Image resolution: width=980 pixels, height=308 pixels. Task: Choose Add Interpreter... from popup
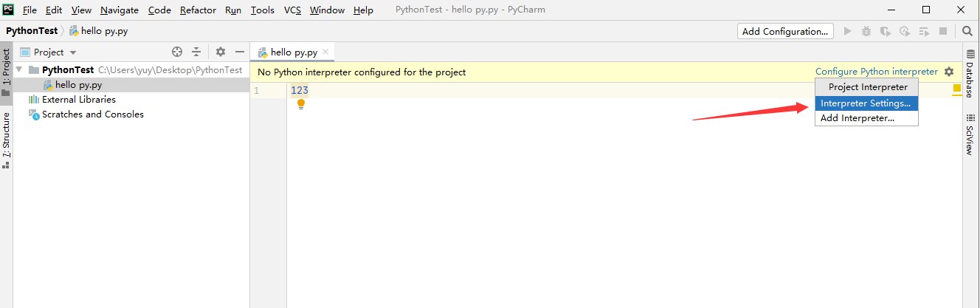click(866, 118)
